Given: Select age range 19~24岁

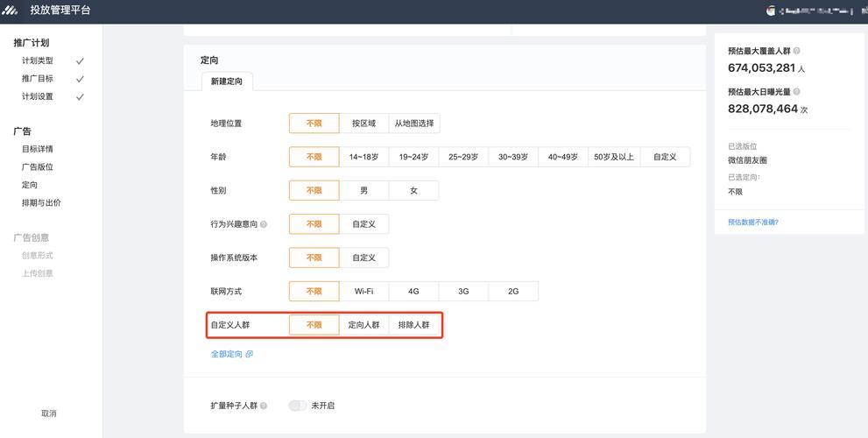Looking at the screenshot, I should 413,158.
